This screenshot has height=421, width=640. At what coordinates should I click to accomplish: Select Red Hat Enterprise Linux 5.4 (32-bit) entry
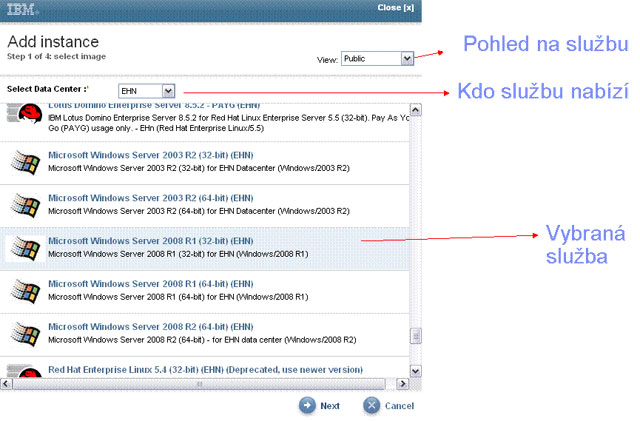(205, 370)
